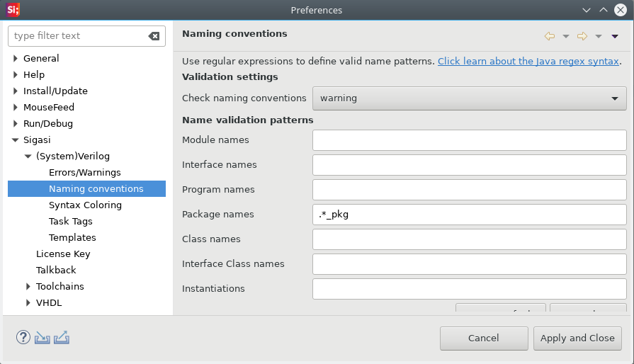
Task: Select Errors/Warnings preference page
Action: coord(85,173)
